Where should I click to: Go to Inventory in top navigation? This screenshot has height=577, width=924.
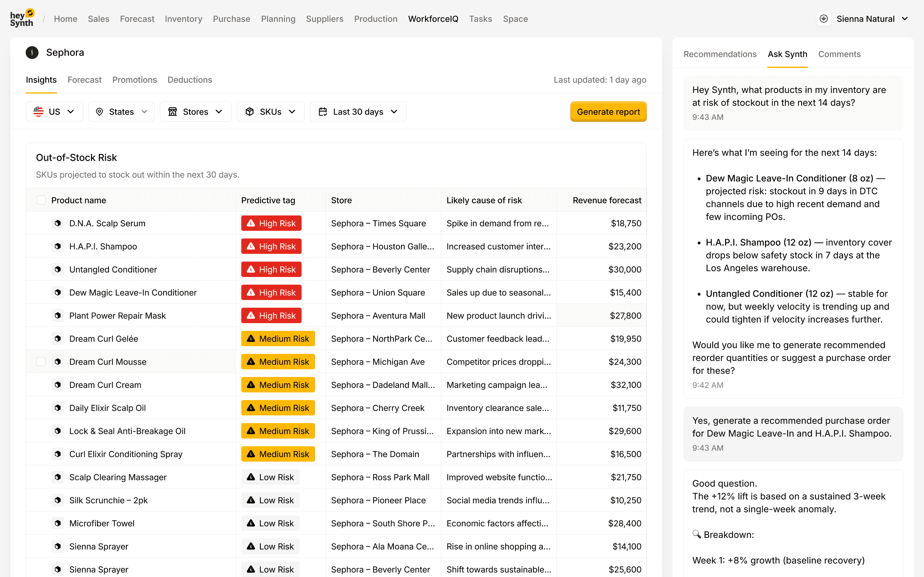(x=183, y=19)
